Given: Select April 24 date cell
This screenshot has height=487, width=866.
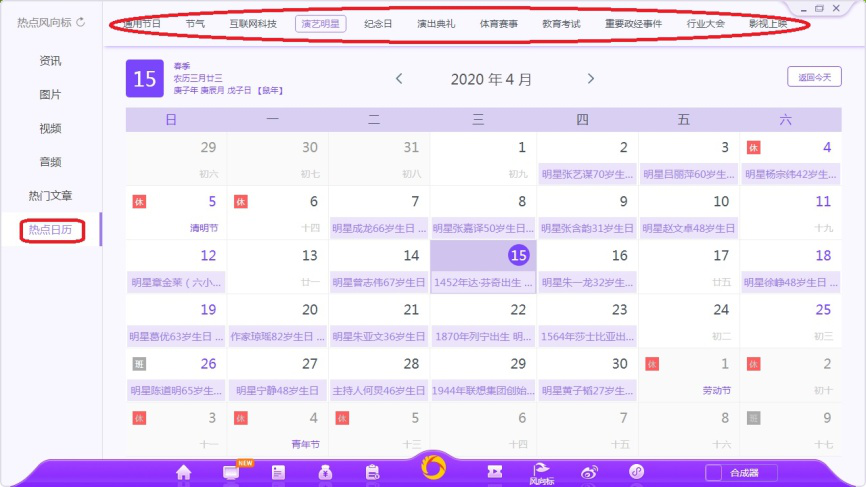Looking at the screenshot, I should click(689, 321).
